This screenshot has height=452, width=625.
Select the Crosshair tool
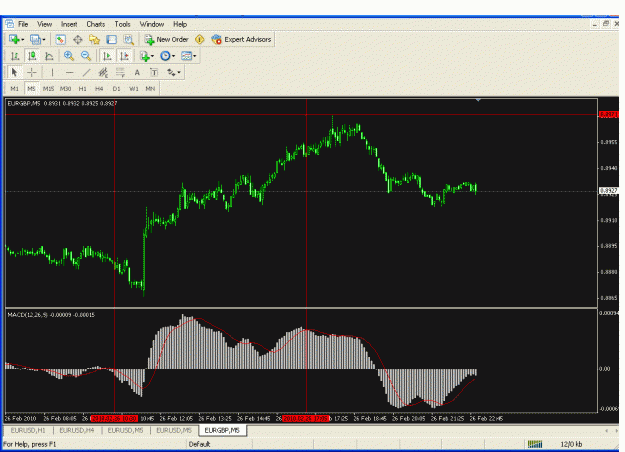(x=32, y=73)
